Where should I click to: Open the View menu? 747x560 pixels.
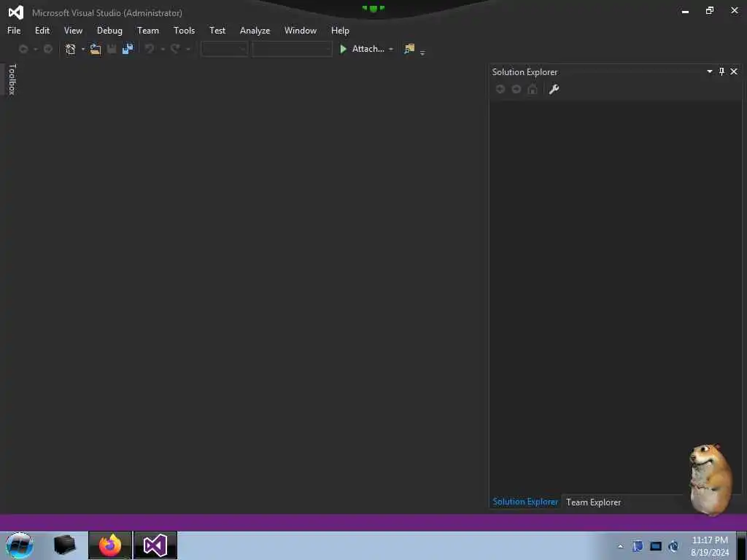pos(74,31)
